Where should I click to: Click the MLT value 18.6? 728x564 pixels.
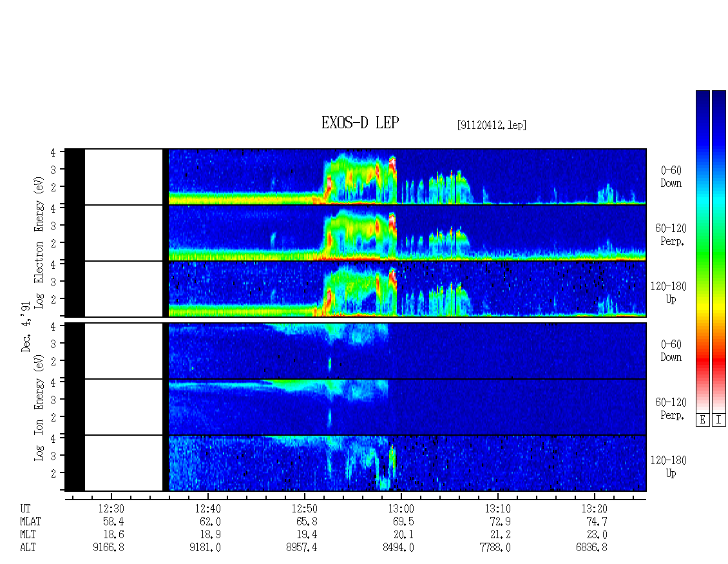[x=113, y=535]
